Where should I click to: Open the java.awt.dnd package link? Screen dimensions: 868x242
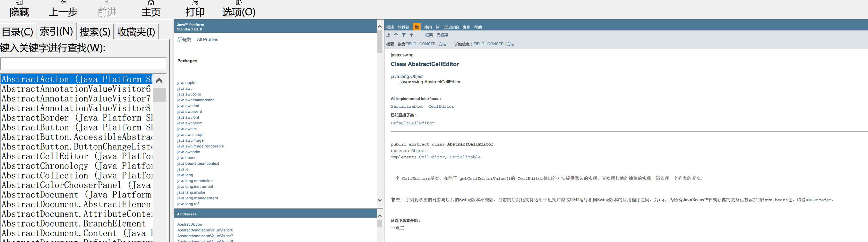click(188, 106)
